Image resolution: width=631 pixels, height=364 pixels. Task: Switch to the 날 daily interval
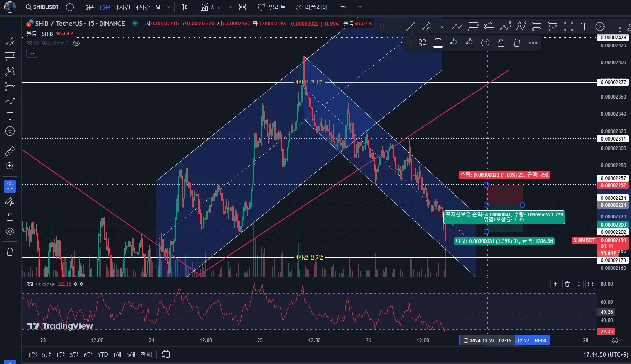(x=158, y=7)
